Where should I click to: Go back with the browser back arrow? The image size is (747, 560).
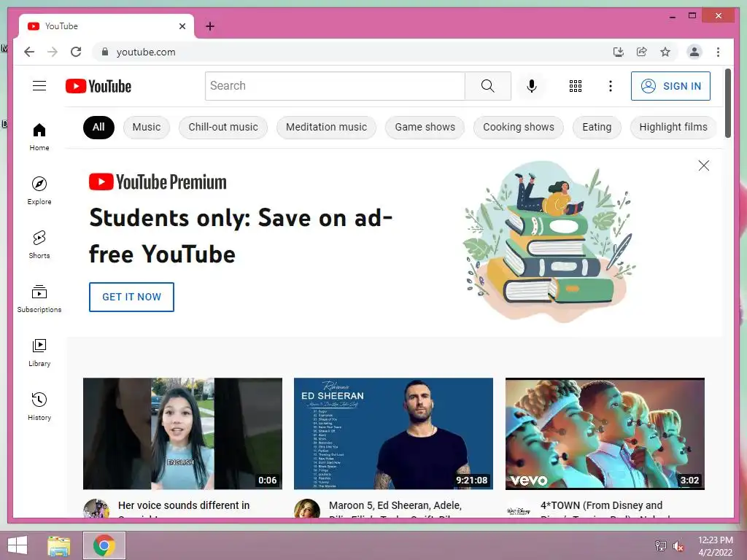tap(29, 52)
